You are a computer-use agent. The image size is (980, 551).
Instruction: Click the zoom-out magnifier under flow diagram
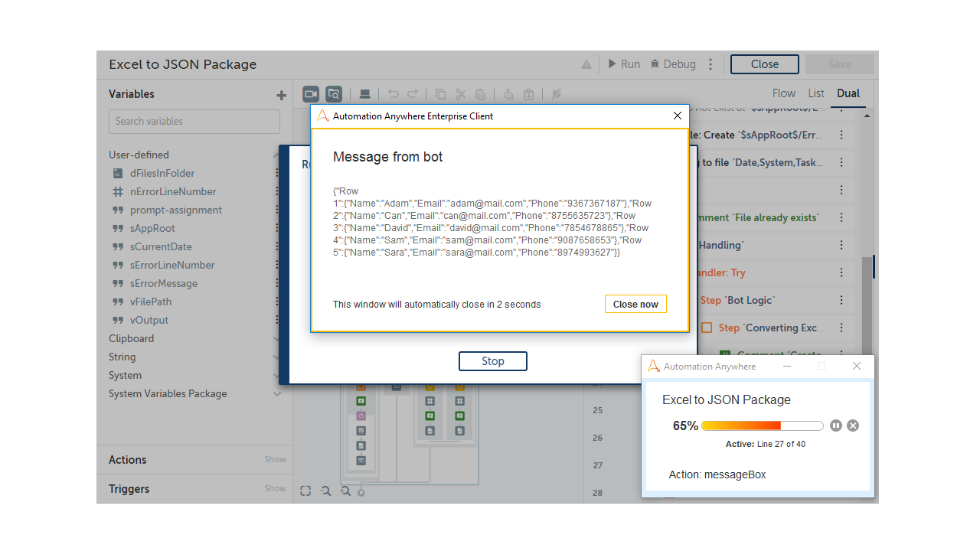[x=325, y=491]
